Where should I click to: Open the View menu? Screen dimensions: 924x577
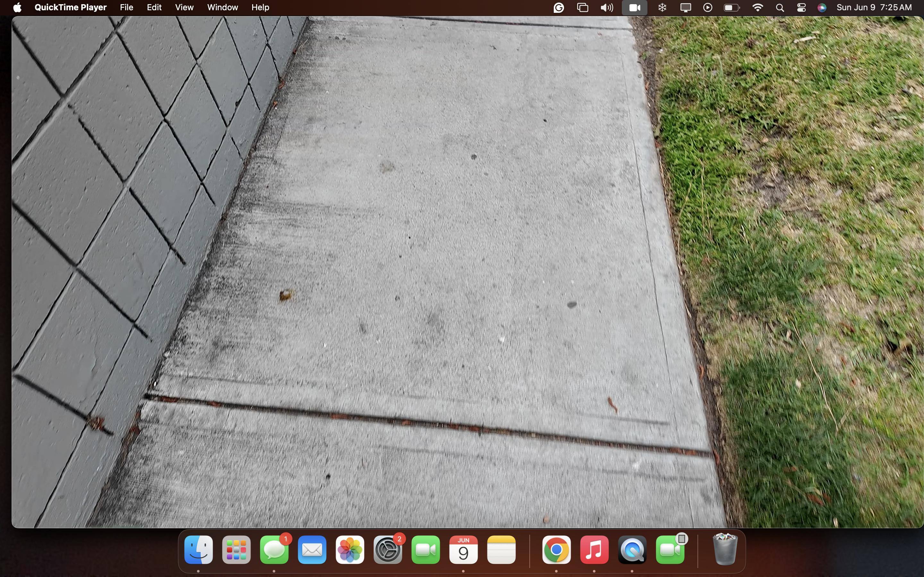pos(184,8)
